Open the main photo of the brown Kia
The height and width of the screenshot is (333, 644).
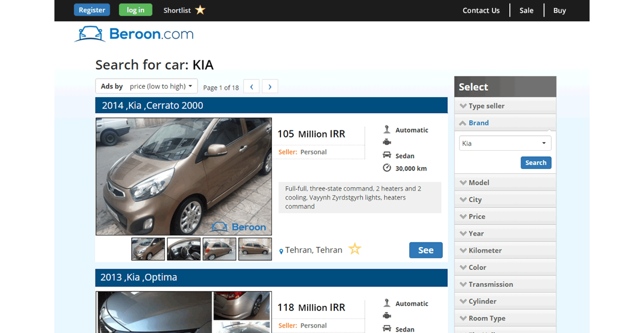click(183, 176)
